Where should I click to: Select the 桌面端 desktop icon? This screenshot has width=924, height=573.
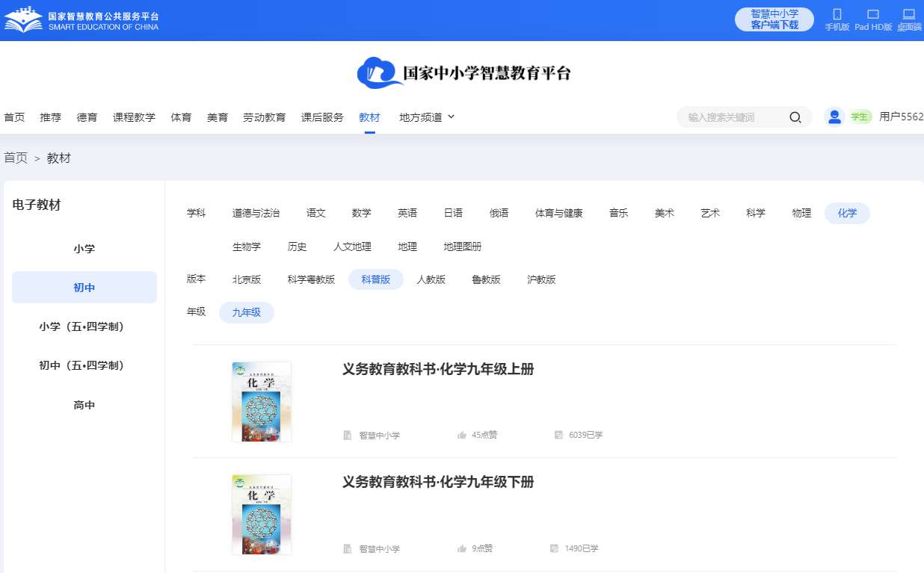[908, 14]
